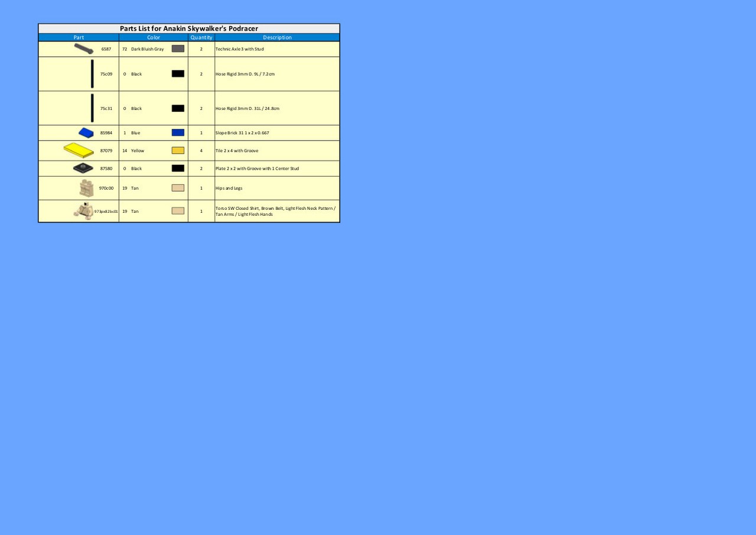
Task: Click the 'Description' column header
Action: 278,37
